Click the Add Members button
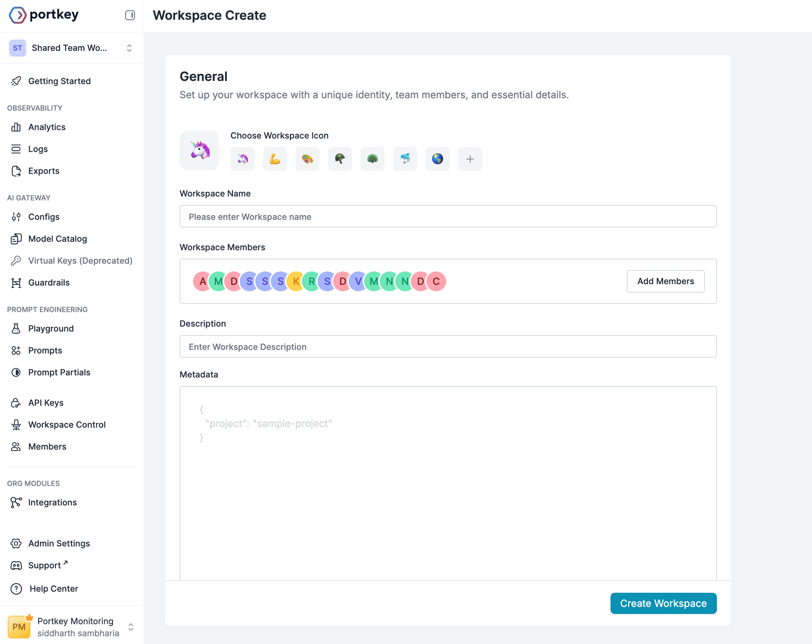 [x=666, y=281]
